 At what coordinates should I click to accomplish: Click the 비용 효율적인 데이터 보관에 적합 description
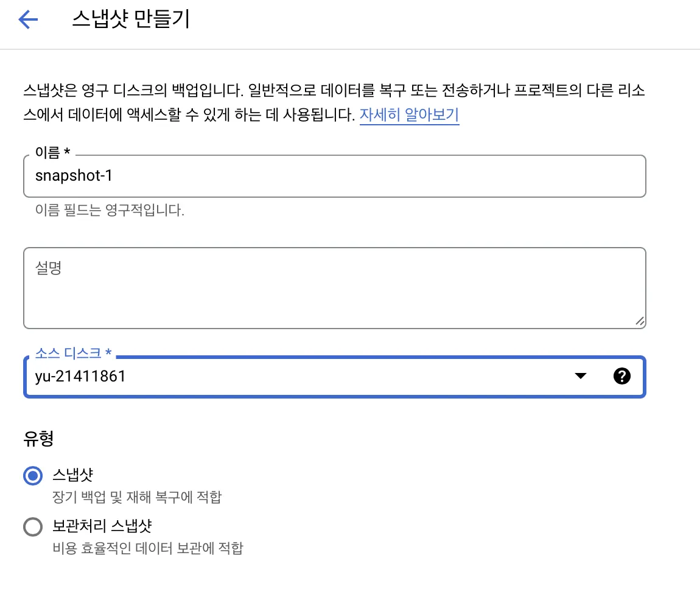(148, 548)
